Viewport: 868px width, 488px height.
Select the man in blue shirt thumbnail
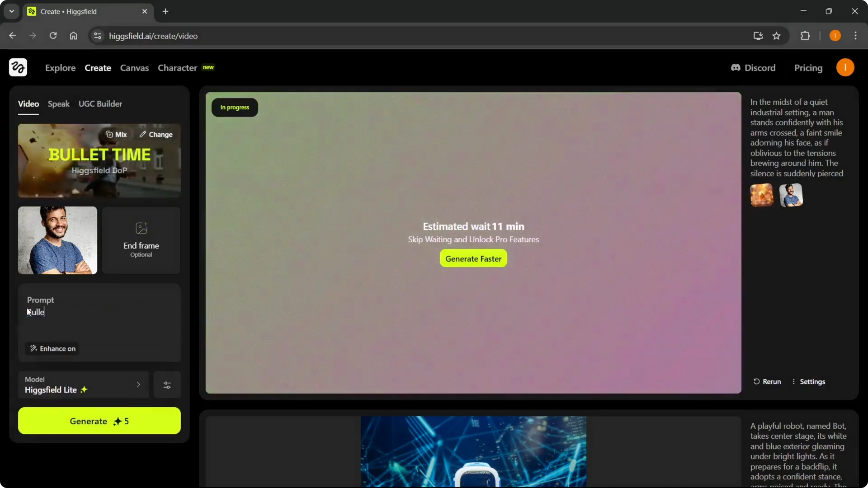click(x=57, y=240)
